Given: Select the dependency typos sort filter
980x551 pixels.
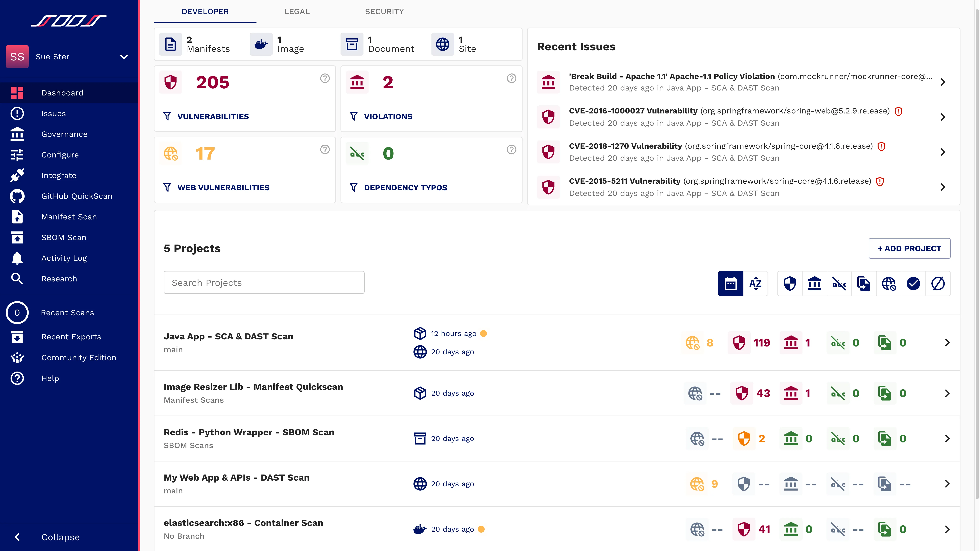Looking at the screenshot, I should point(839,283).
